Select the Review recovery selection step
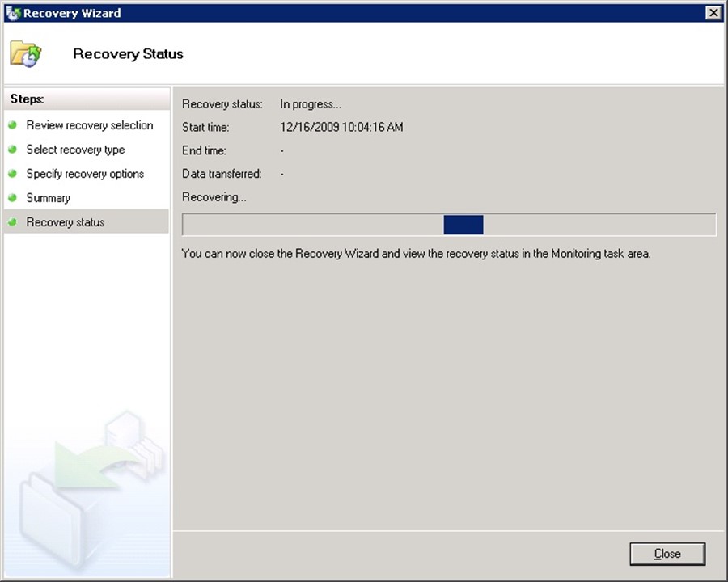This screenshot has width=728, height=582. [89, 125]
